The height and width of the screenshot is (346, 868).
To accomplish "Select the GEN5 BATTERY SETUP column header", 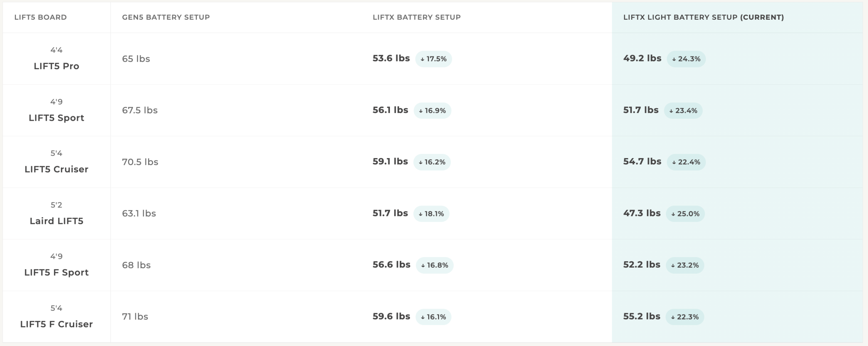I will pyautogui.click(x=166, y=17).
